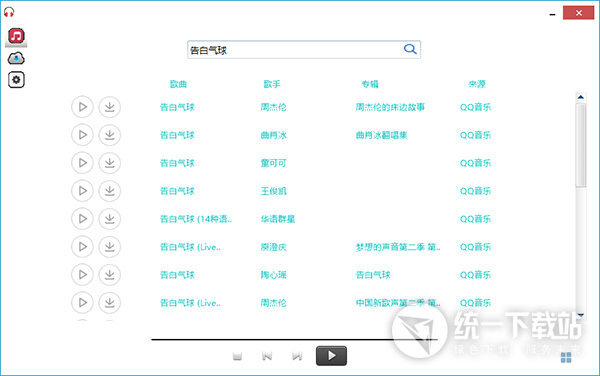Click artist name 曲肖冰
Viewport: 600px width, 376px height.
coord(273,135)
